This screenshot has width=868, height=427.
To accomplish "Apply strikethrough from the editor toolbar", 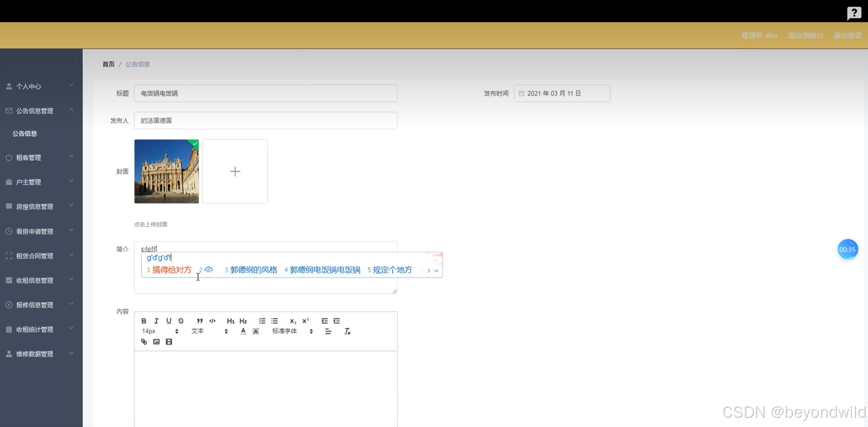I will coord(181,321).
